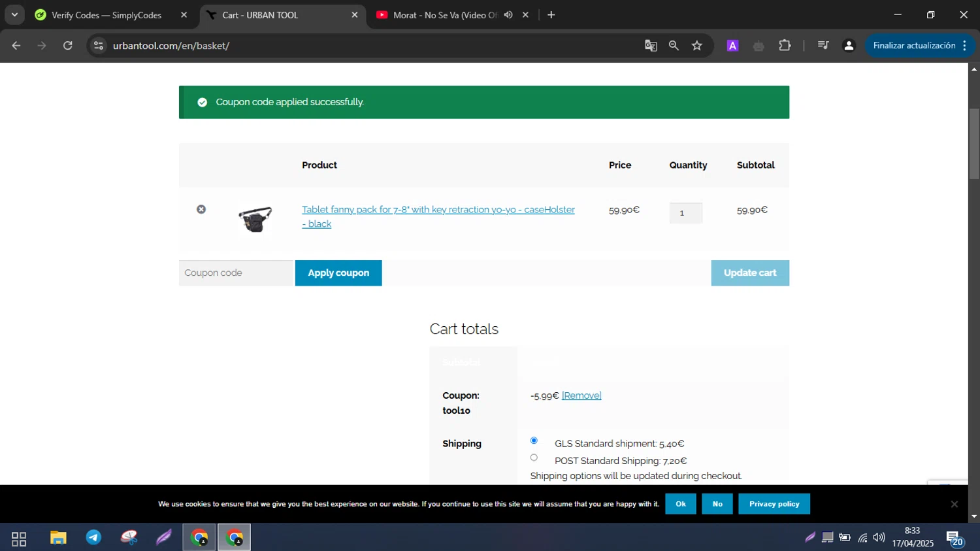Click the page vertical scrollbar thumb
The width and height of the screenshot is (980, 551).
coord(974,144)
